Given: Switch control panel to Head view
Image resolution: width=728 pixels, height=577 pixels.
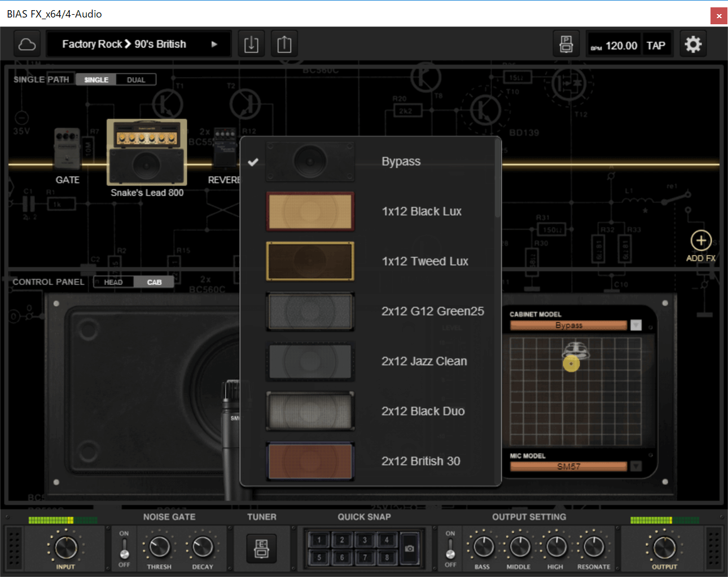Looking at the screenshot, I should tap(113, 282).
